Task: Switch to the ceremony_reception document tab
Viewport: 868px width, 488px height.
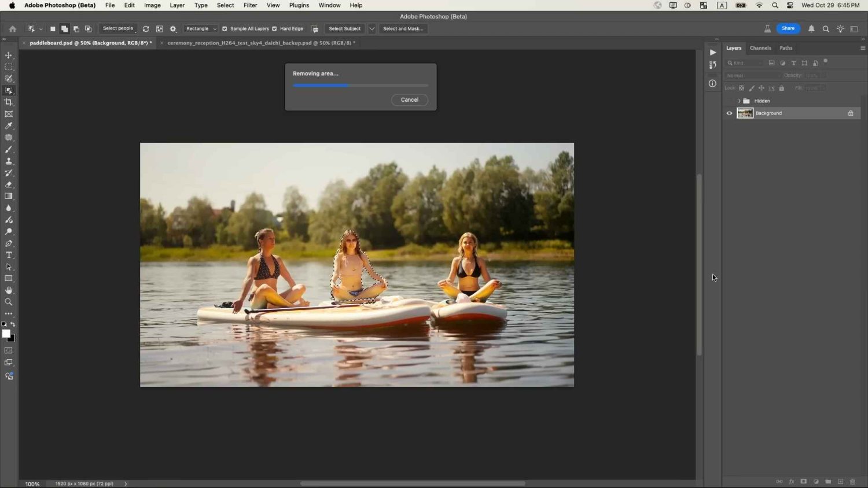Action: pyautogui.click(x=260, y=43)
